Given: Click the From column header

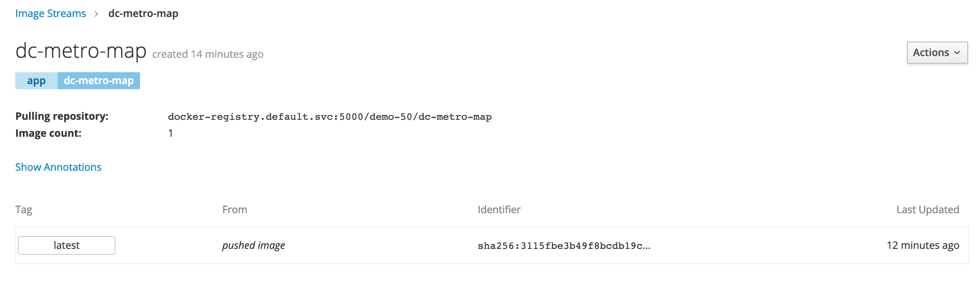Looking at the screenshot, I should (x=235, y=209).
